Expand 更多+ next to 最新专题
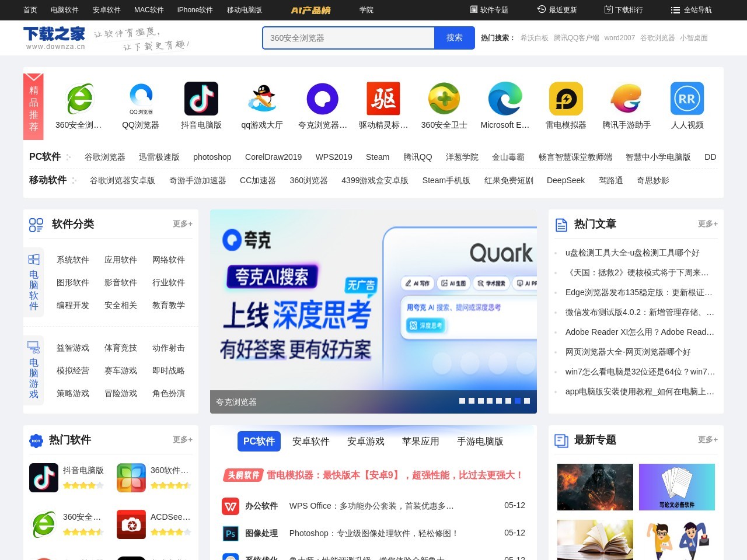 click(708, 439)
